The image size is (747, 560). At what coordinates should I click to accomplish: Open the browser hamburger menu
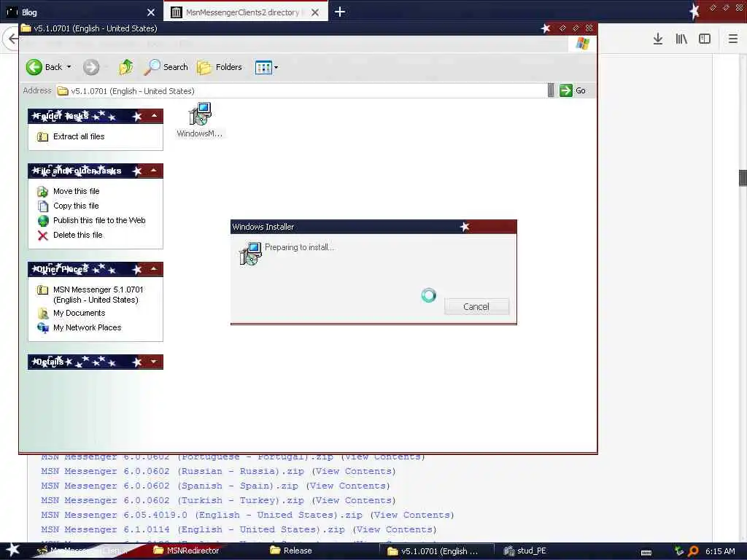733,39
